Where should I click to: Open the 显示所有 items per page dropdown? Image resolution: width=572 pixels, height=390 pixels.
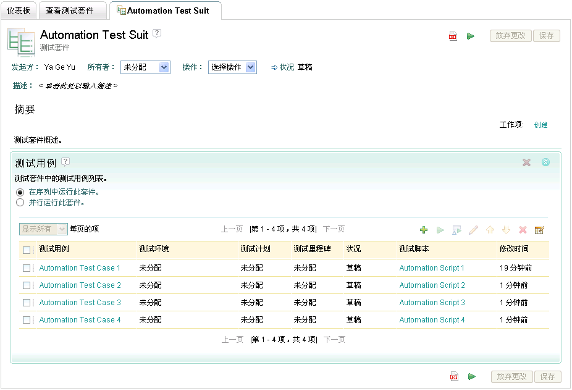[x=43, y=229]
